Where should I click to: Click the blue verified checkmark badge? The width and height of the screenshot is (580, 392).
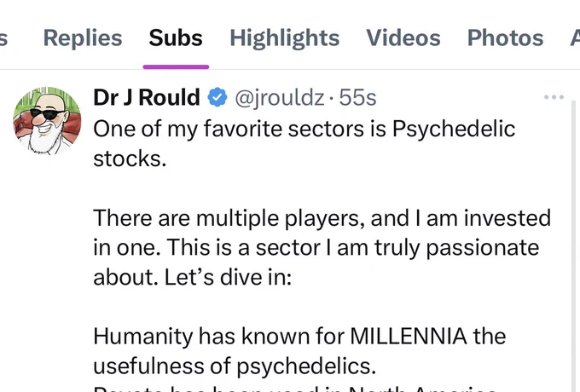tap(217, 97)
